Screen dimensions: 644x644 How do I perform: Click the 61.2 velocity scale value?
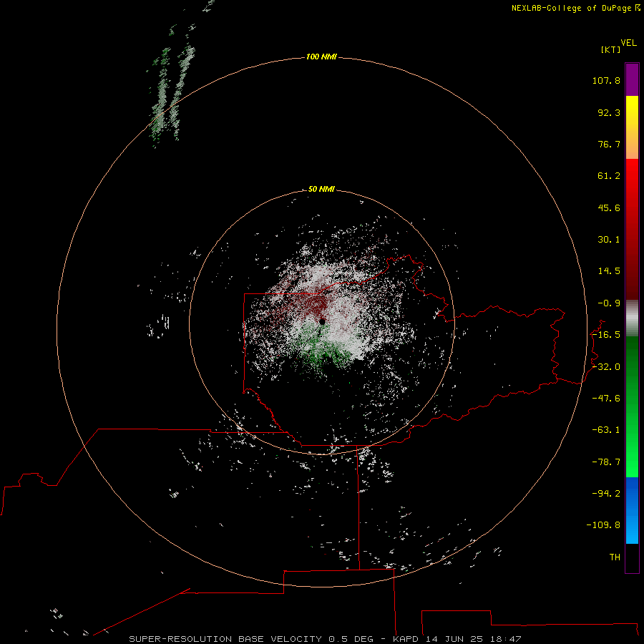(x=609, y=176)
